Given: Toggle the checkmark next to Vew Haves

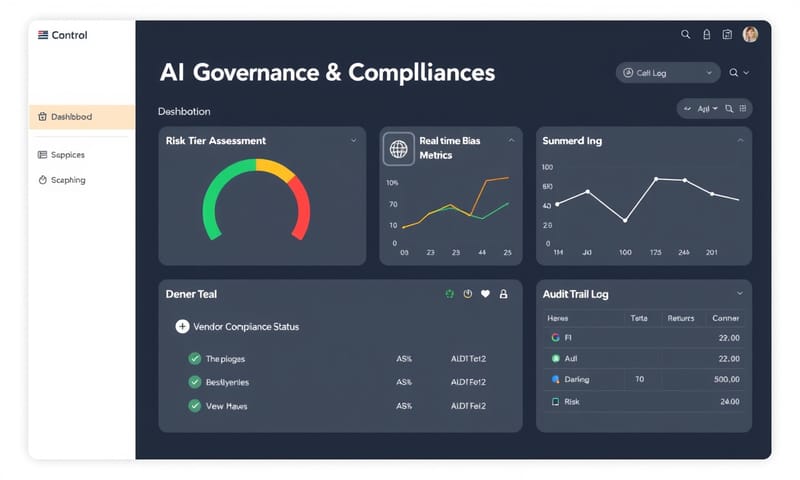Looking at the screenshot, I should 195,406.
